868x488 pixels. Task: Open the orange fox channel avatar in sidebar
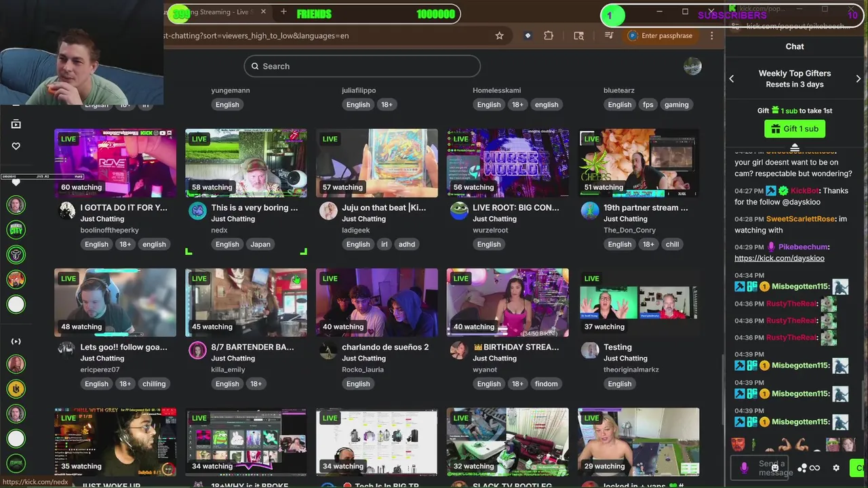tap(16, 279)
